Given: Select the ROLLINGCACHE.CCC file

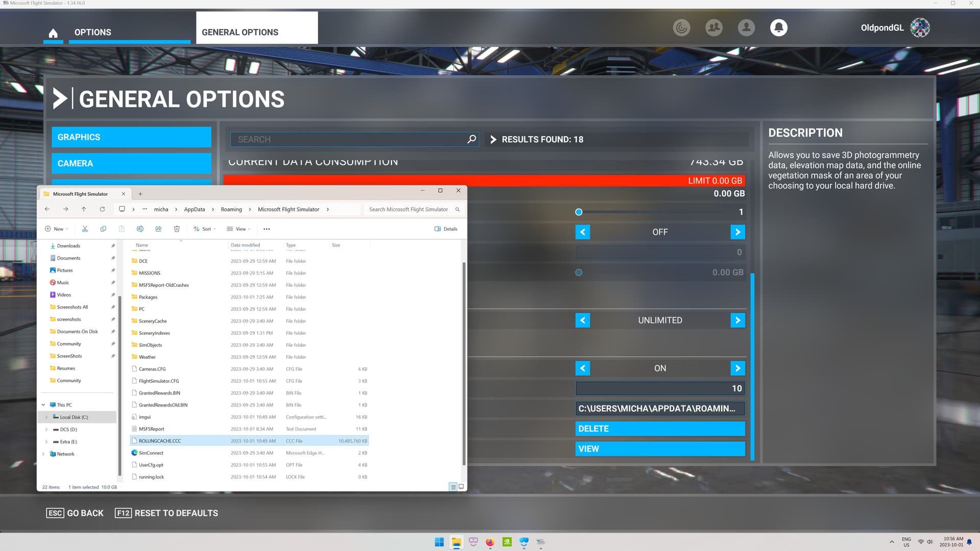Looking at the screenshot, I should 250,441.
